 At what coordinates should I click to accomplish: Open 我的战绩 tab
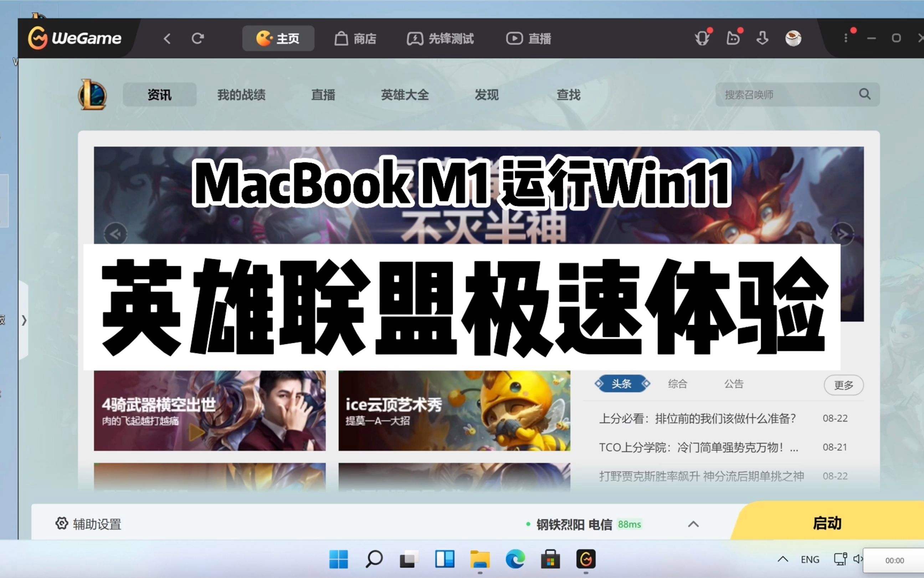point(241,95)
